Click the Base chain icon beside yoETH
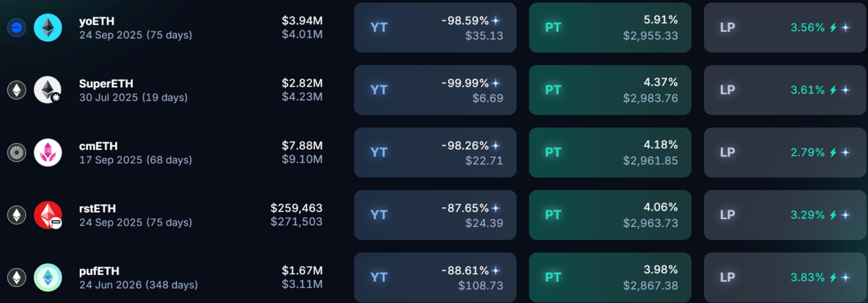Image resolution: width=868 pixels, height=303 pixels. (x=16, y=28)
